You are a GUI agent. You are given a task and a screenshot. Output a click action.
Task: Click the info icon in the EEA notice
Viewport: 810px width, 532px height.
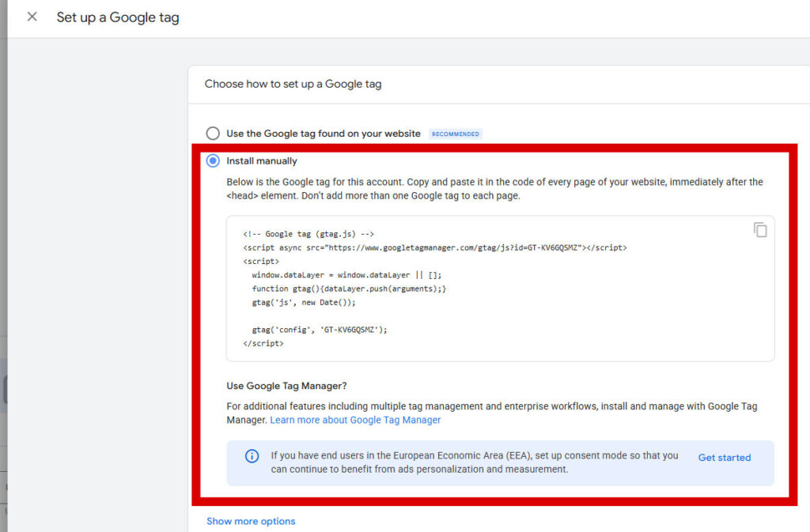(252, 456)
